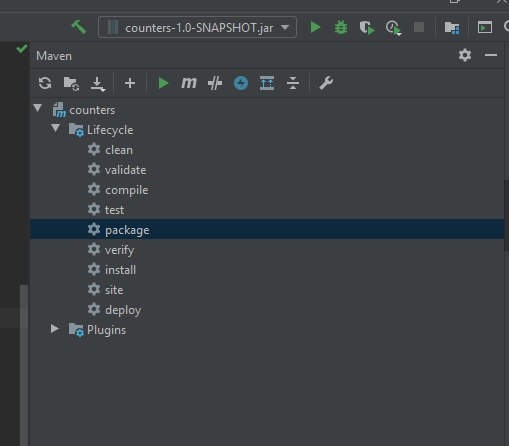
Task: Open Project Structure icon in top toolbar
Action: pyautogui.click(x=452, y=27)
